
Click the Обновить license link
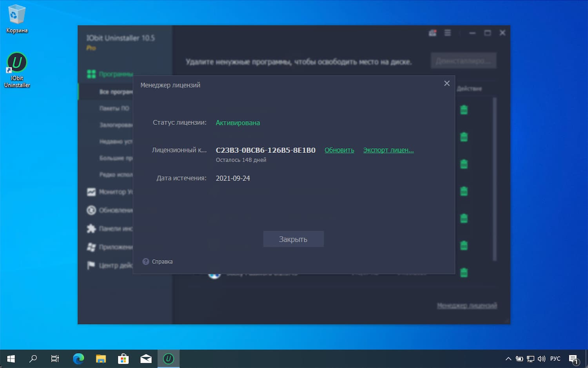[x=339, y=150]
